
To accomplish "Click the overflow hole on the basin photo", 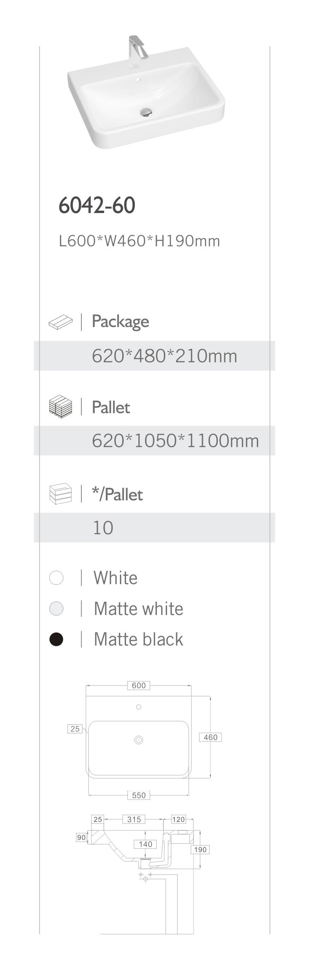I will coord(138,80).
